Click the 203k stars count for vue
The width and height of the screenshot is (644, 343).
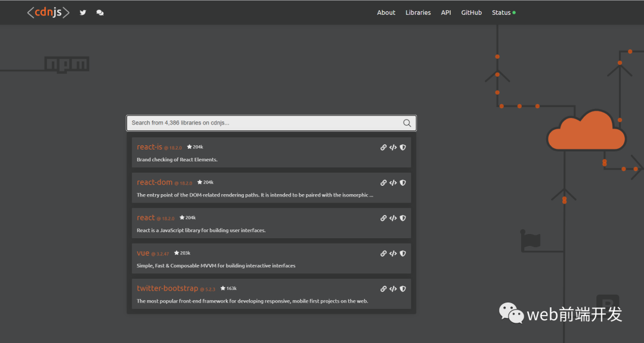182,253
